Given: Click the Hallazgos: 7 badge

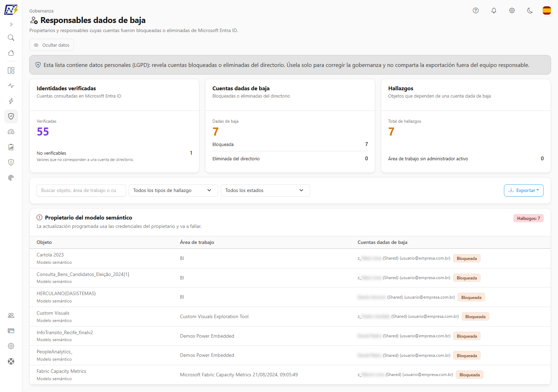Looking at the screenshot, I should tap(528, 218).
